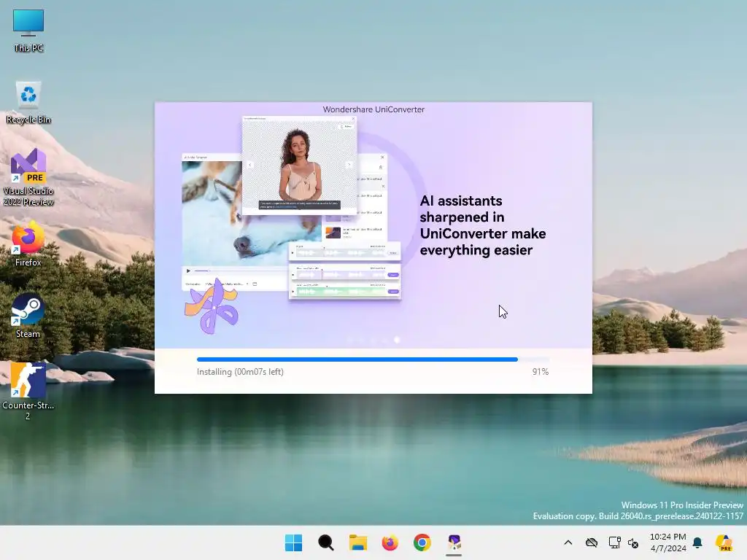
Task: Open the Insider Preview tray icon
Action: [724, 542]
